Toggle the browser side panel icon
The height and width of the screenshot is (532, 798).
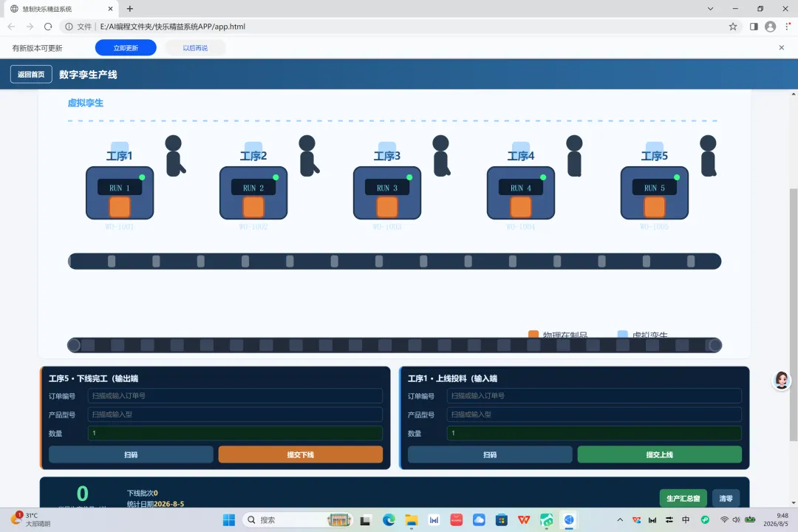coord(754,27)
